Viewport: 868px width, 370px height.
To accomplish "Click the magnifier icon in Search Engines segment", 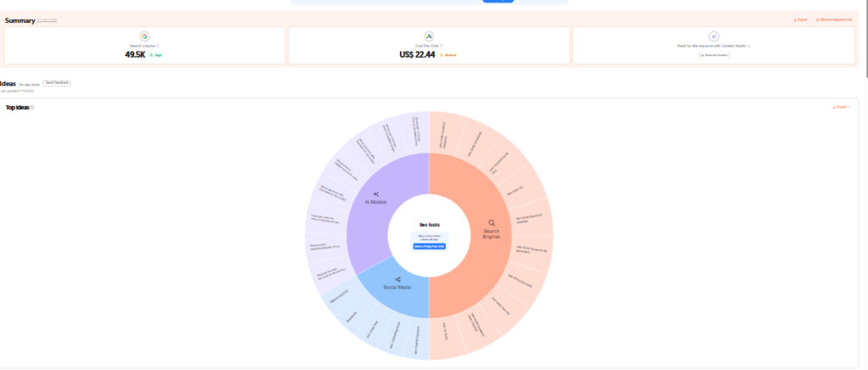I will tap(492, 223).
